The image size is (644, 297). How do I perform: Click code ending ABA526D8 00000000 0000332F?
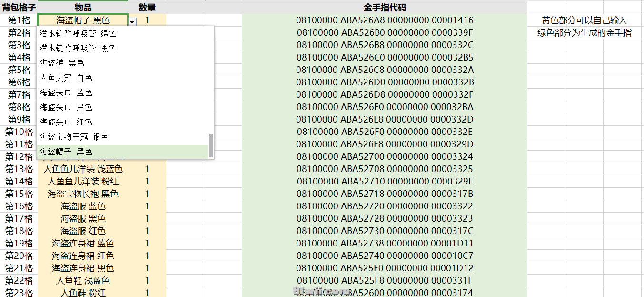[385, 94]
